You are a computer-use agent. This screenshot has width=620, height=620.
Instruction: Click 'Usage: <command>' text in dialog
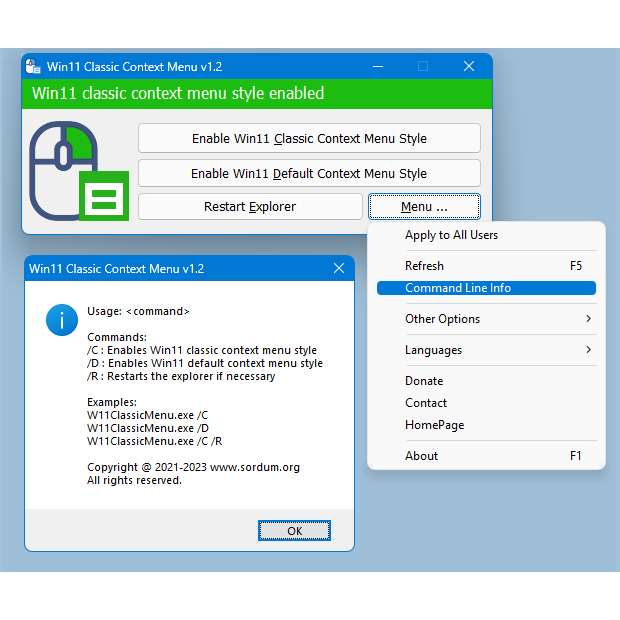click(138, 312)
